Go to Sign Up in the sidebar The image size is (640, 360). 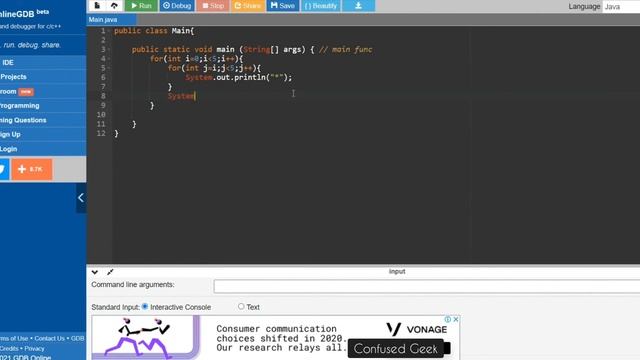tap(43, 134)
